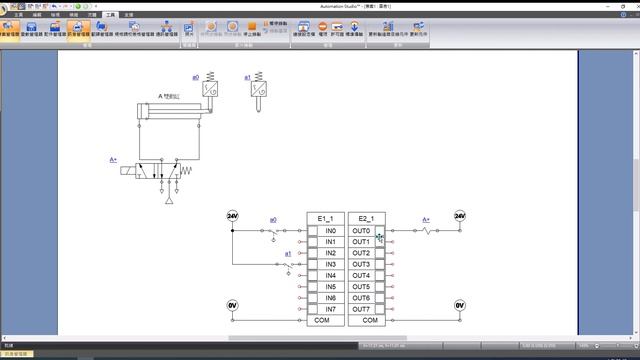Click the screenshot picture icon in ribbon
The height and width of the screenshot is (360, 640).
point(189,29)
